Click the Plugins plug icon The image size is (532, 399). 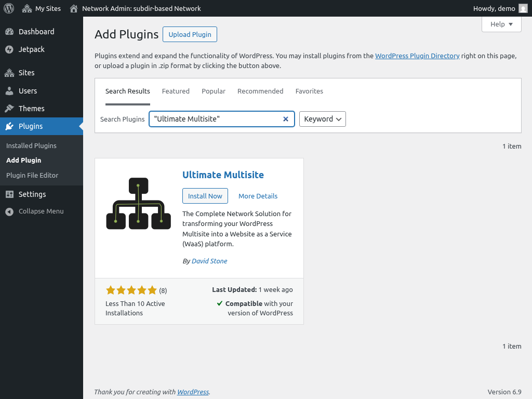(9, 126)
